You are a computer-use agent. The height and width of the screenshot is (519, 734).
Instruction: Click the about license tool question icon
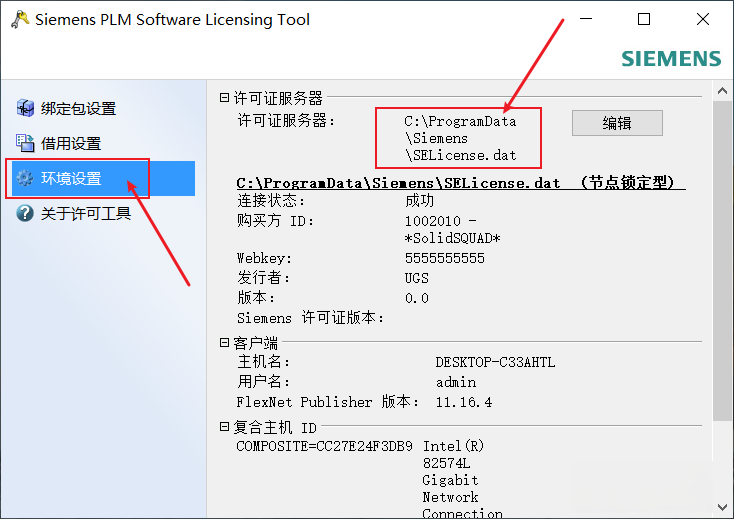click(25, 213)
